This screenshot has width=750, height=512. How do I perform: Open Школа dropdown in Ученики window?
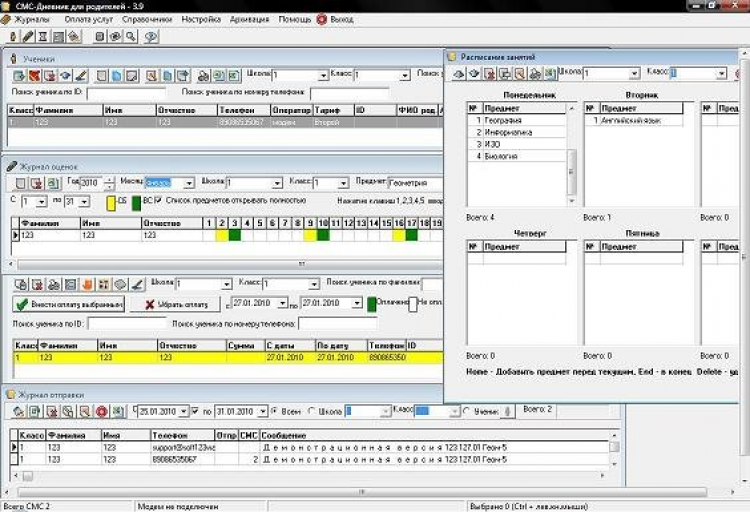point(323,76)
